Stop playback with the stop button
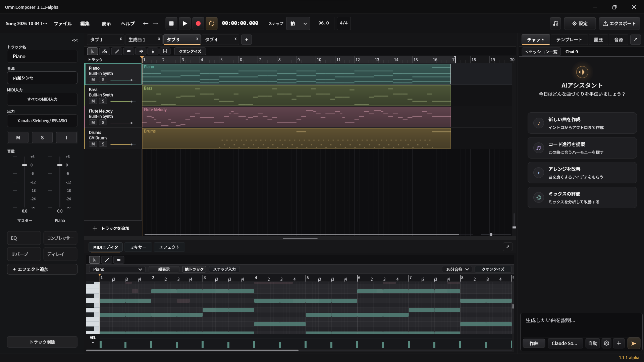 tap(171, 23)
